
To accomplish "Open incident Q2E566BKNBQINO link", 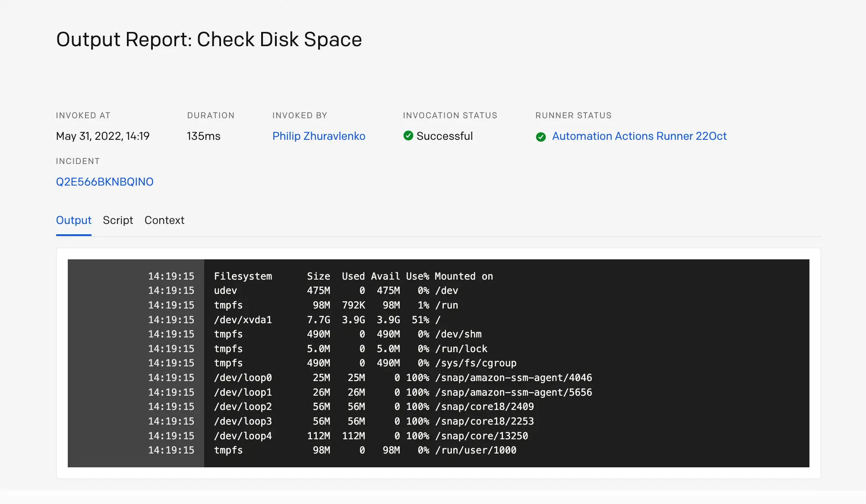I will coord(104,182).
